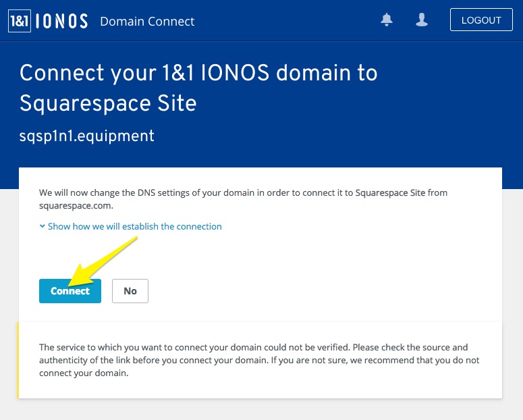Click the 1&1 boxed logo icon
The image size is (523, 420).
(18, 21)
